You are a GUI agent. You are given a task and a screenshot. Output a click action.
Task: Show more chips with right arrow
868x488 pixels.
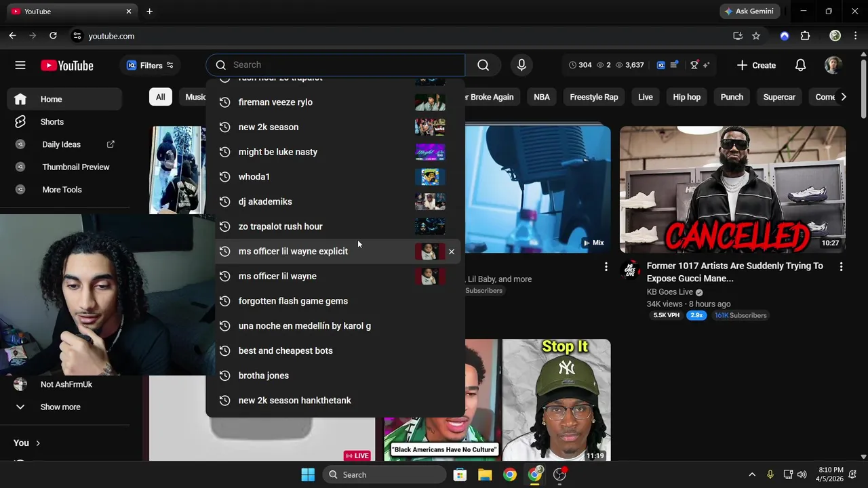(843, 97)
